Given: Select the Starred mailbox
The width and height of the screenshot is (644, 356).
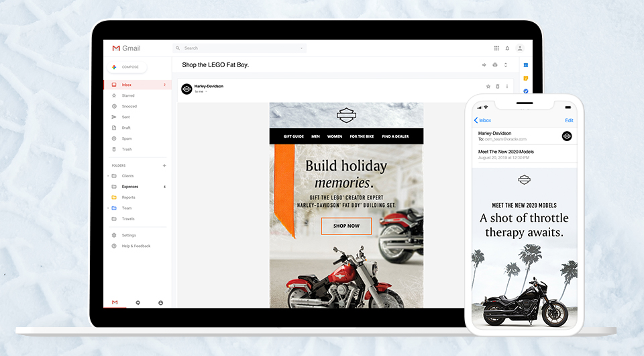Looking at the screenshot, I should (x=127, y=95).
